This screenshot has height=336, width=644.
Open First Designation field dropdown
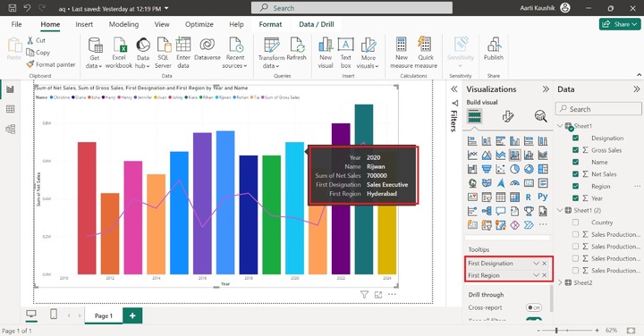(x=536, y=264)
